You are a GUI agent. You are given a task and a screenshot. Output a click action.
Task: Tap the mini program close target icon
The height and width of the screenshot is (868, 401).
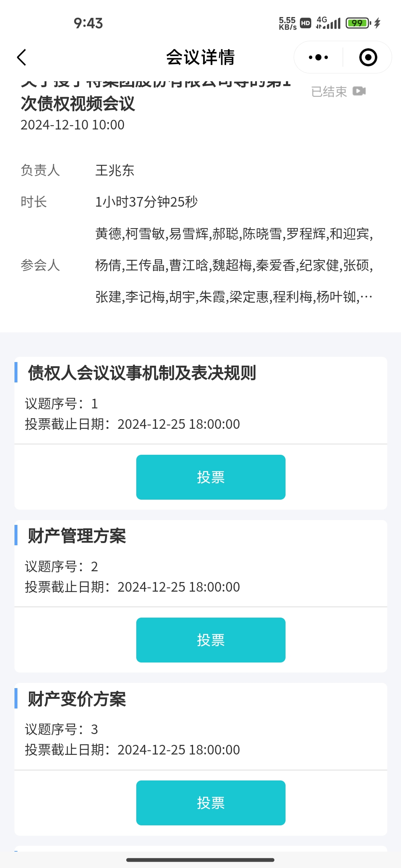click(x=368, y=57)
